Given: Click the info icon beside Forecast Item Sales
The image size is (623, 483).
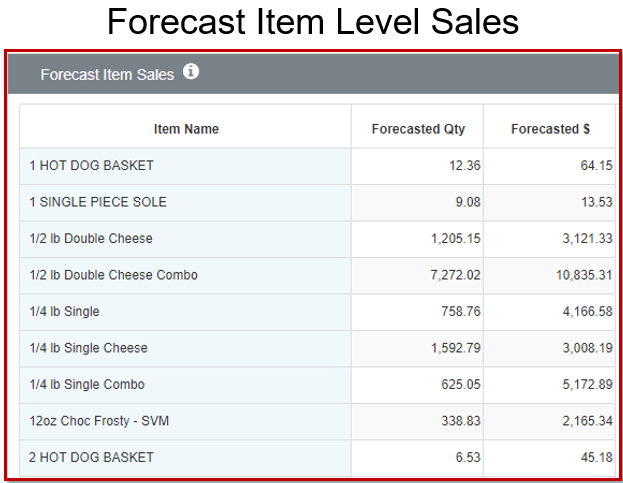Looking at the screenshot, I should pyautogui.click(x=191, y=72).
